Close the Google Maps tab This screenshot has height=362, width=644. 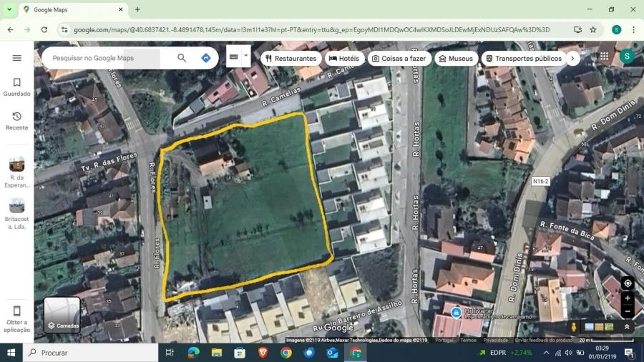click(121, 9)
